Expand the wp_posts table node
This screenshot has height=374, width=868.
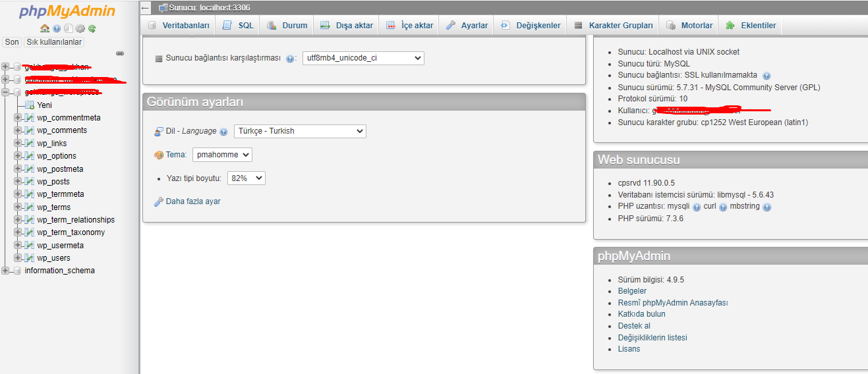point(18,182)
